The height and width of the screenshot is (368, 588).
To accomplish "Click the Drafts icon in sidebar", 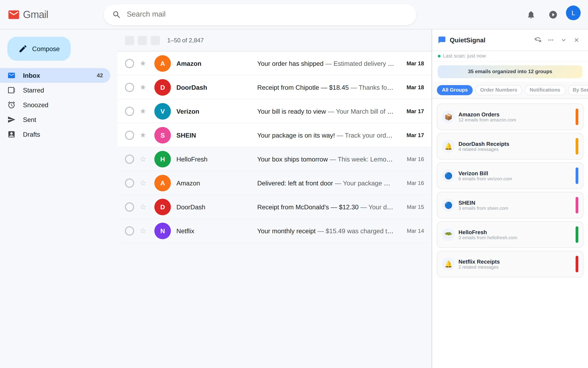I will click(x=11, y=134).
